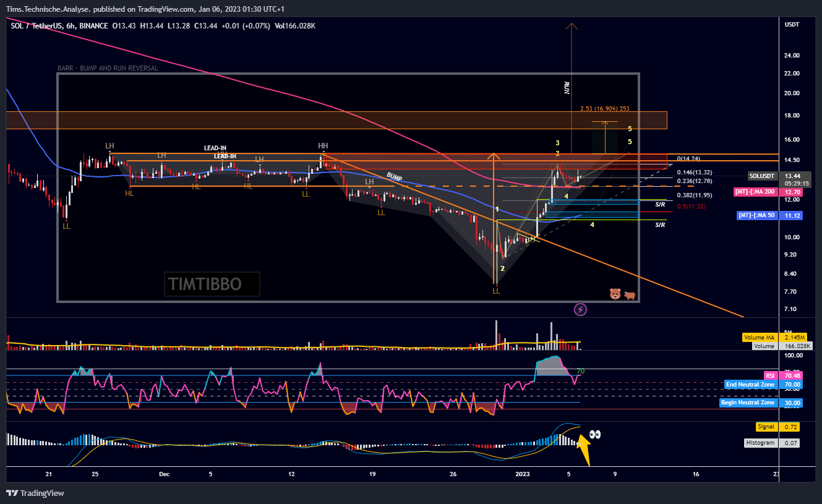Click yellow wave number 2 label
Viewport: 822px width, 504px height.
(502, 268)
